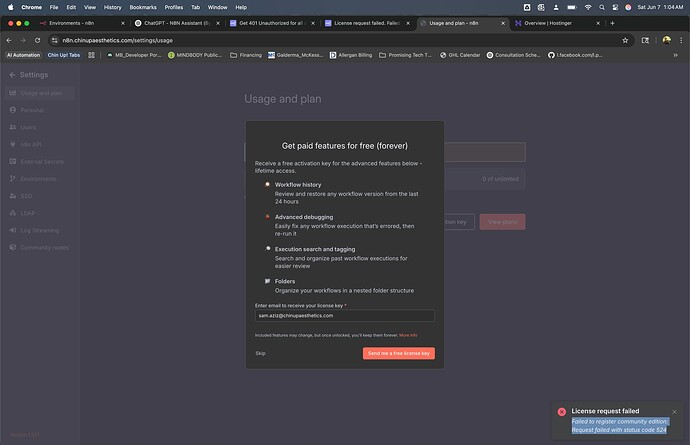Click the Workflow history feature icon
The width and height of the screenshot is (690, 445).
267,185
